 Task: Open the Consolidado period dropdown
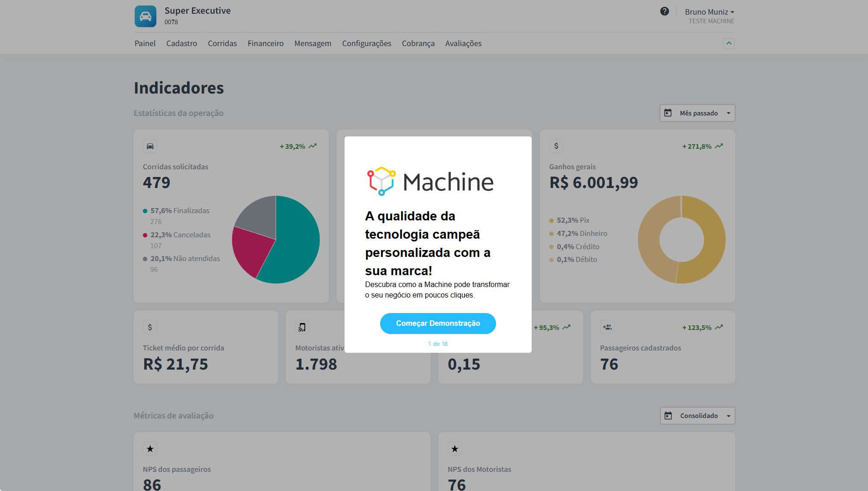(x=697, y=416)
